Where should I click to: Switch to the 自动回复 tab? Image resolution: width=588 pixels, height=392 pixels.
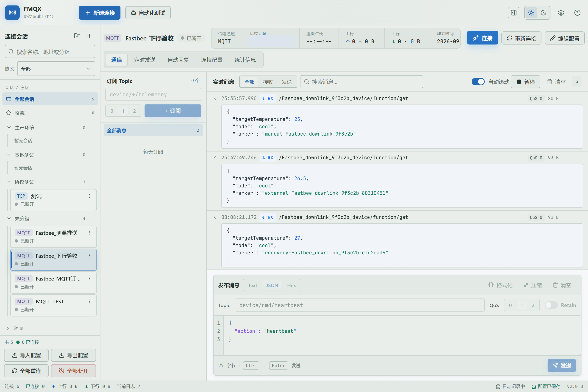[x=178, y=60]
